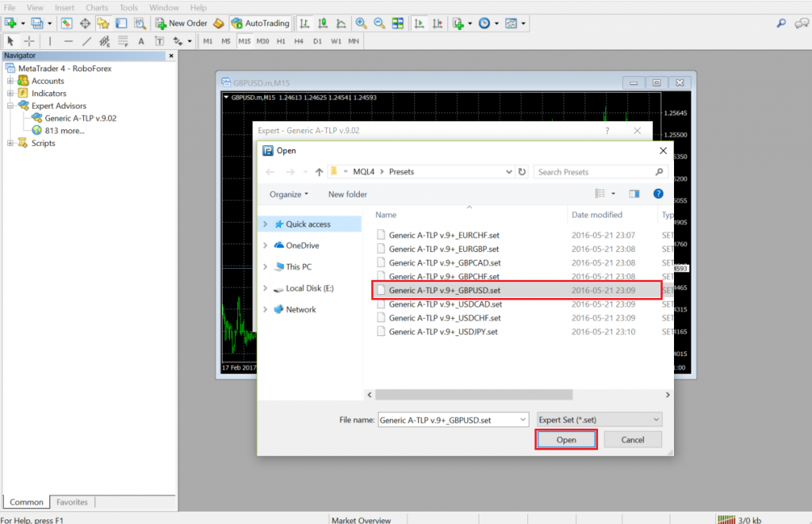Open Help via the blue question icon

click(x=658, y=193)
